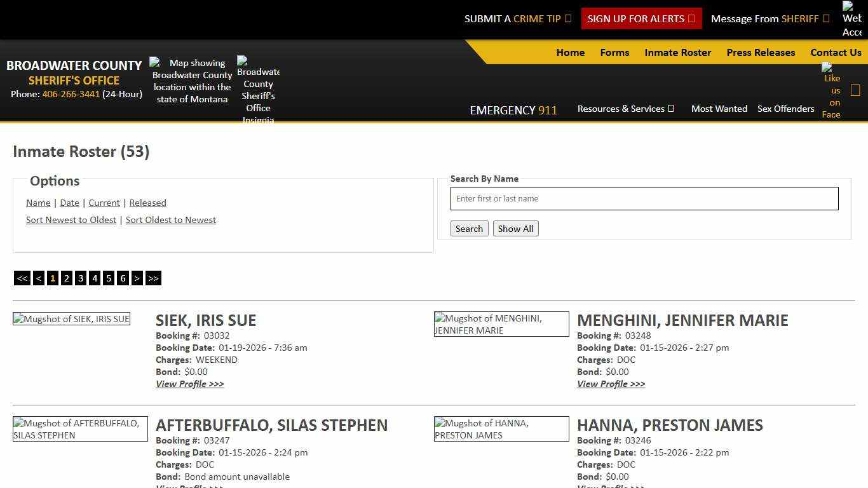Navigate to the Inmate Roster menu item
This screenshot has height=488, width=868.
click(x=677, y=53)
